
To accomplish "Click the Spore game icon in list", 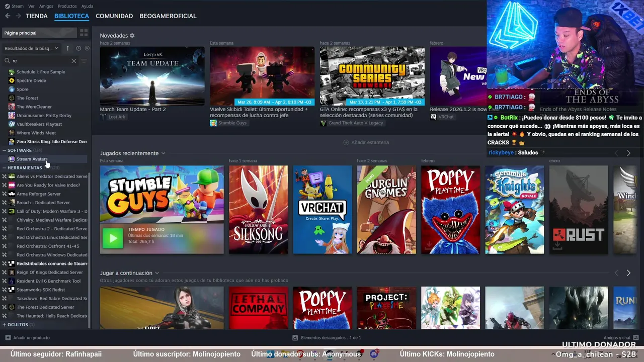I will coord(12,89).
